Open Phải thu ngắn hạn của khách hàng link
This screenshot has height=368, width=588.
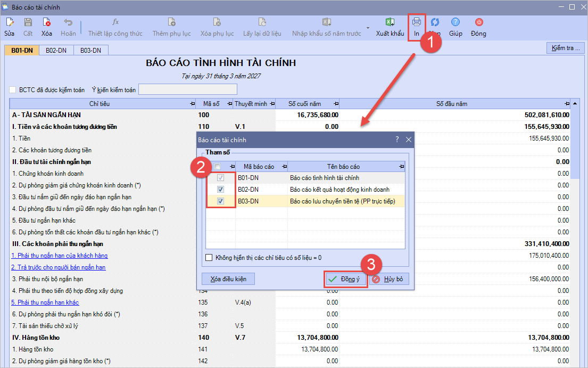tap(60, 256)
